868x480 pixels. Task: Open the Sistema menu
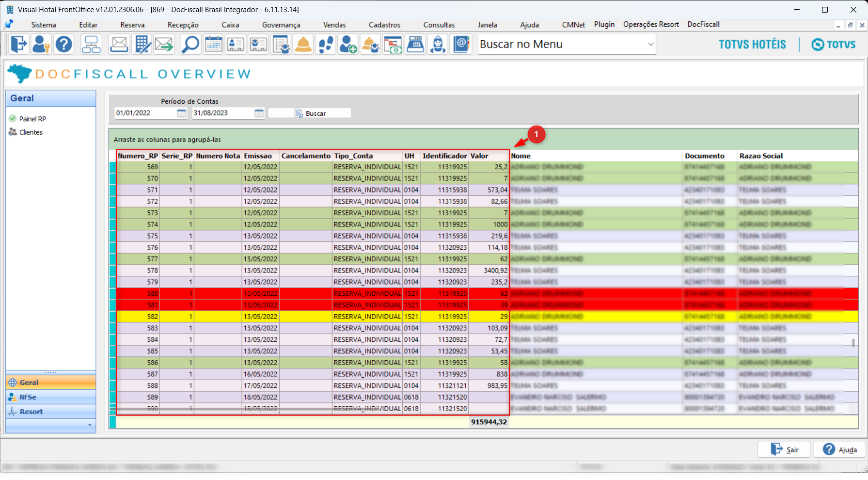(x=44, y=25)
